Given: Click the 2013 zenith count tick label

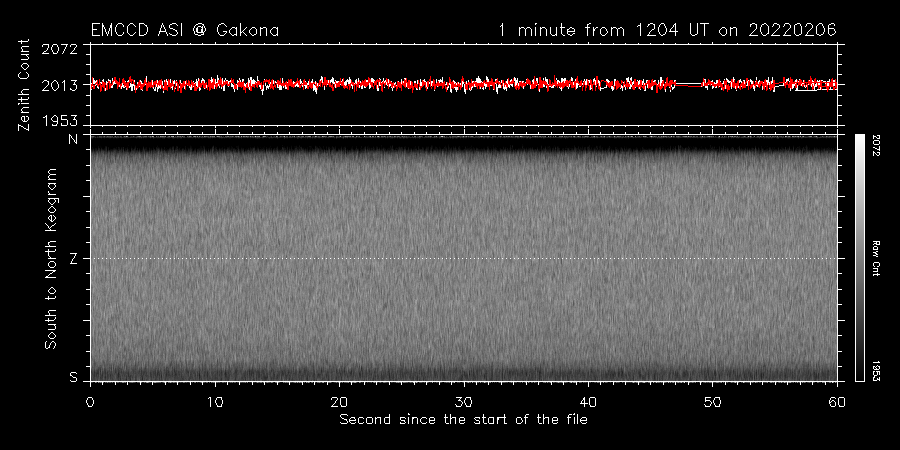Looking at the screenshot, I should pyautogui.click(x=60, y=86).
